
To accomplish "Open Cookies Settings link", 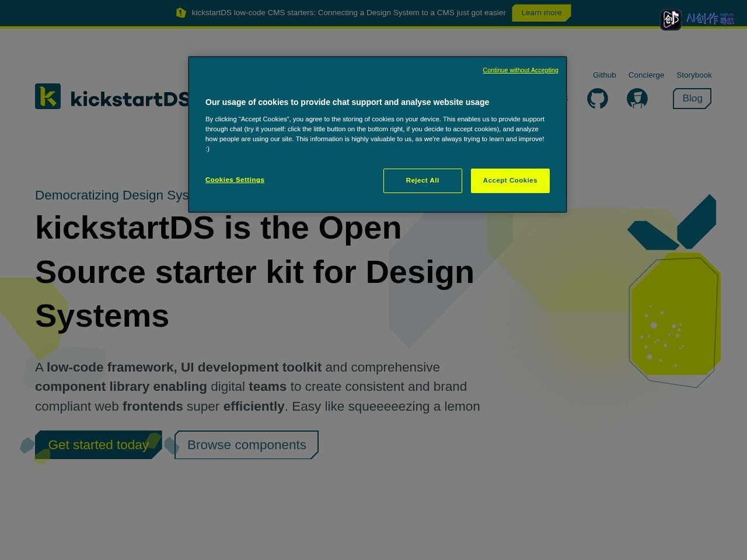I will click(x=235, y=180).
